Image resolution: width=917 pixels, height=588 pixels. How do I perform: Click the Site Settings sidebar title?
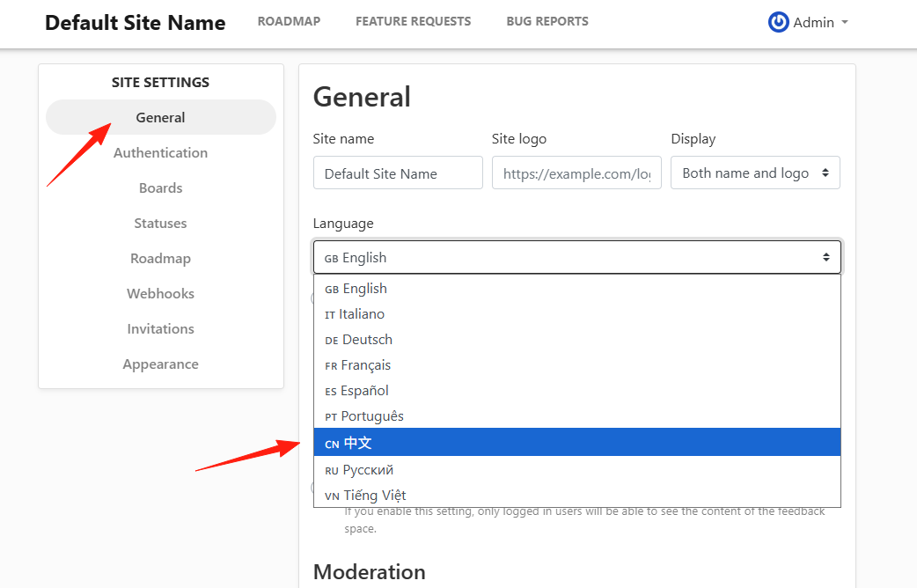pyautogui.click(x=161, y=83)
